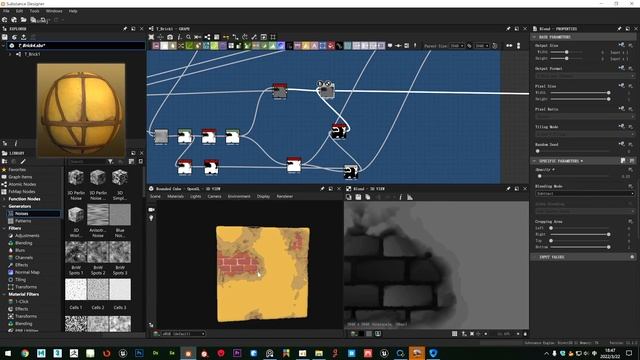Toggle the tiling grid icon at 2D view bottom

tap(454, 334)
